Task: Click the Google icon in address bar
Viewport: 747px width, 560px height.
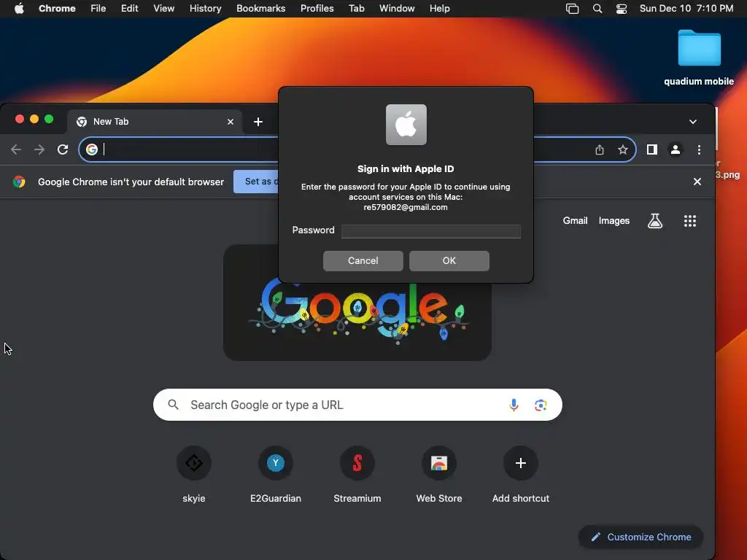Action: point(92,149)
